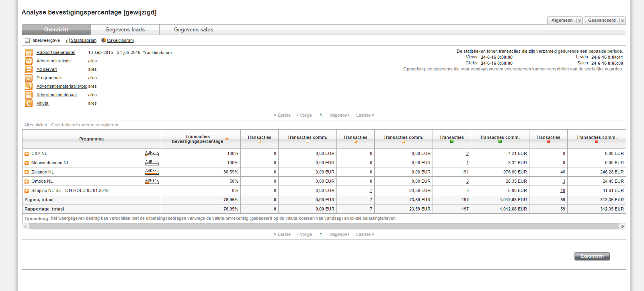This screenshot has width=644, height=291.
Task: Expand the Zalando NL row
Action: click(27, 172)
